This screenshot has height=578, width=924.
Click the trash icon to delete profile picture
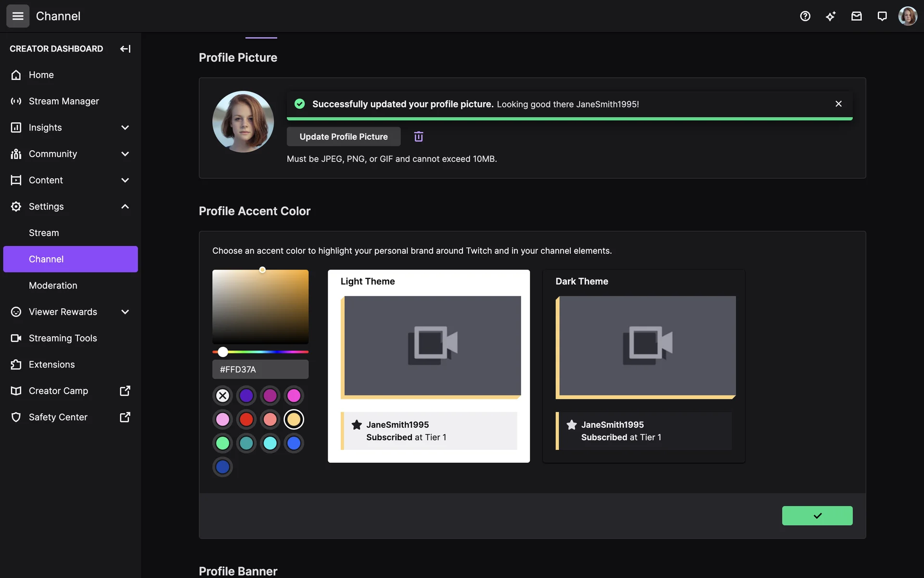click(418, 137)
